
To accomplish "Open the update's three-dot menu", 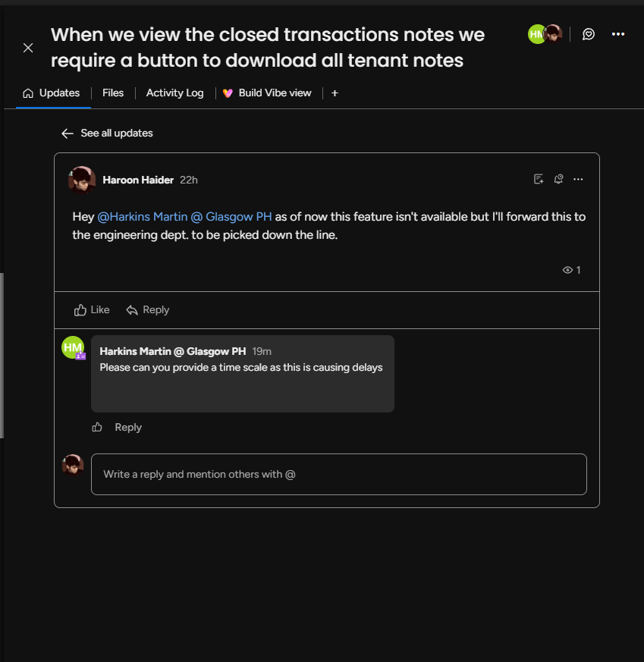I will click(578, 179).
